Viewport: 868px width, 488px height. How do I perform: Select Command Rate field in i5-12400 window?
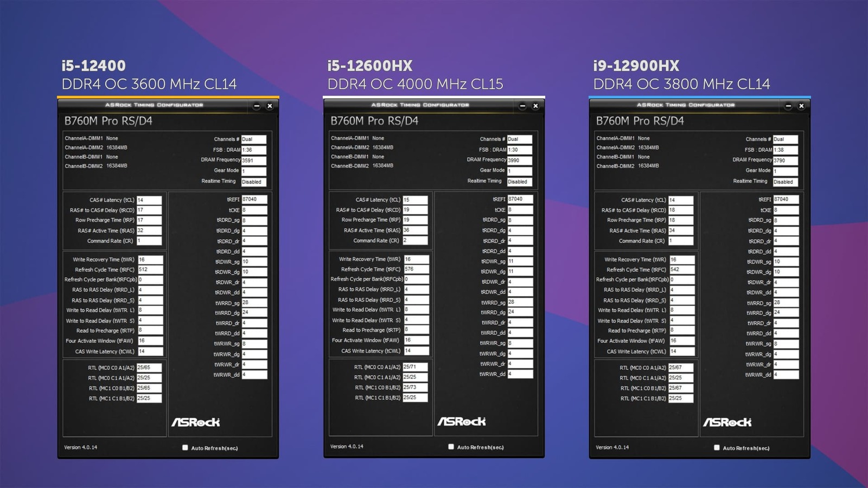point(149,241)
